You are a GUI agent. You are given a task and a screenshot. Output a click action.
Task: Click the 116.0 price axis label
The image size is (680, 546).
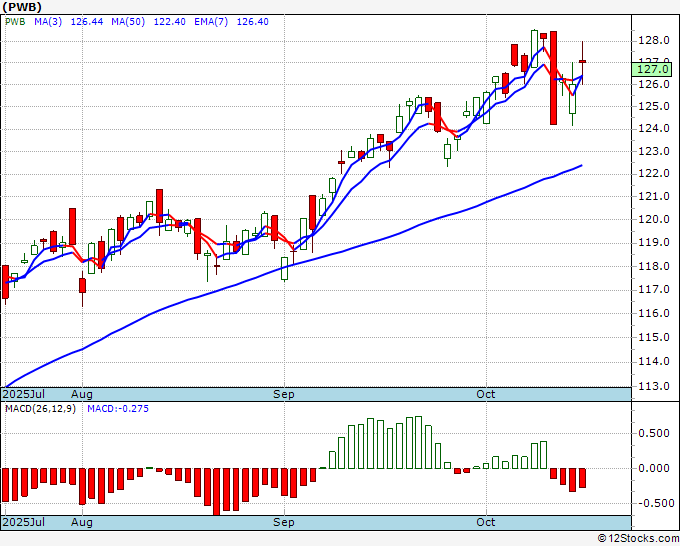click(x=654, y=313)
